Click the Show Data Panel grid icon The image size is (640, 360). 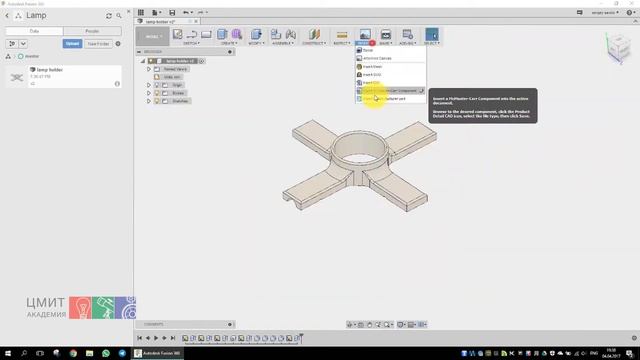pos(141,13)
